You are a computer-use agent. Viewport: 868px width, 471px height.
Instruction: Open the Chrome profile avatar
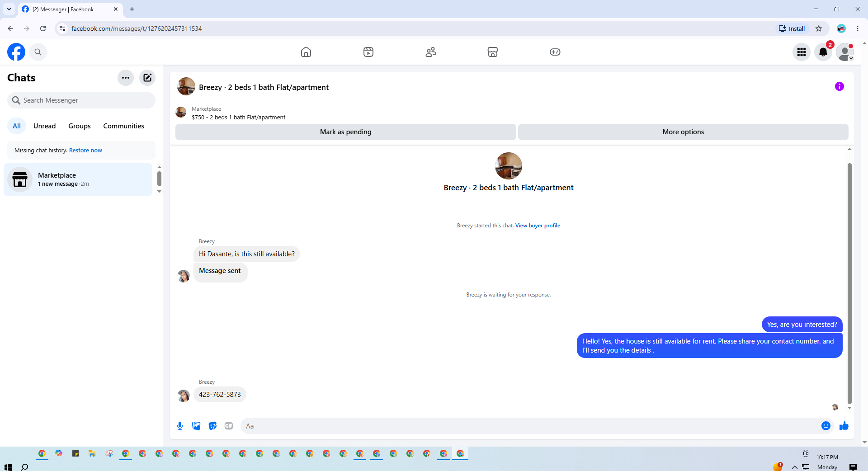[x=841, y=28]
